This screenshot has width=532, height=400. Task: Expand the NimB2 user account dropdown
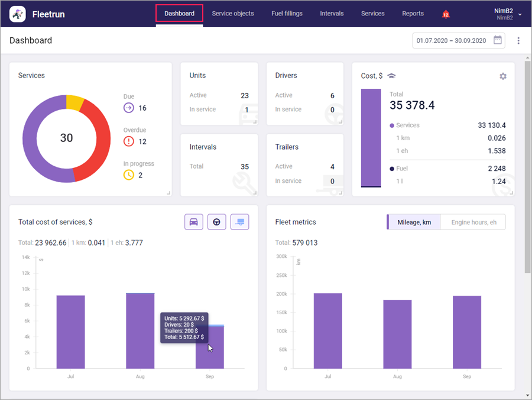[520, 15]
